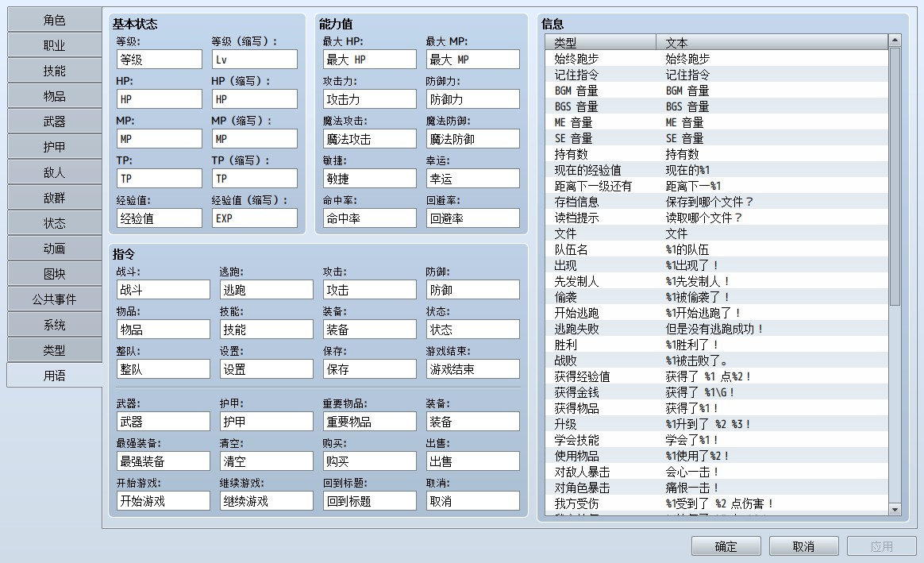
Task: Click the 文本 column header
Action: coord(772,42)
